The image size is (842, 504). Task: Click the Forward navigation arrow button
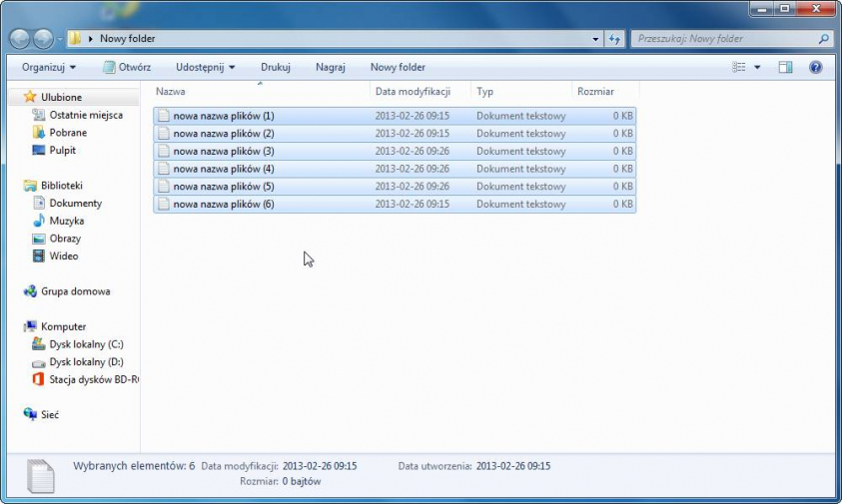click(x=43, y=39)
